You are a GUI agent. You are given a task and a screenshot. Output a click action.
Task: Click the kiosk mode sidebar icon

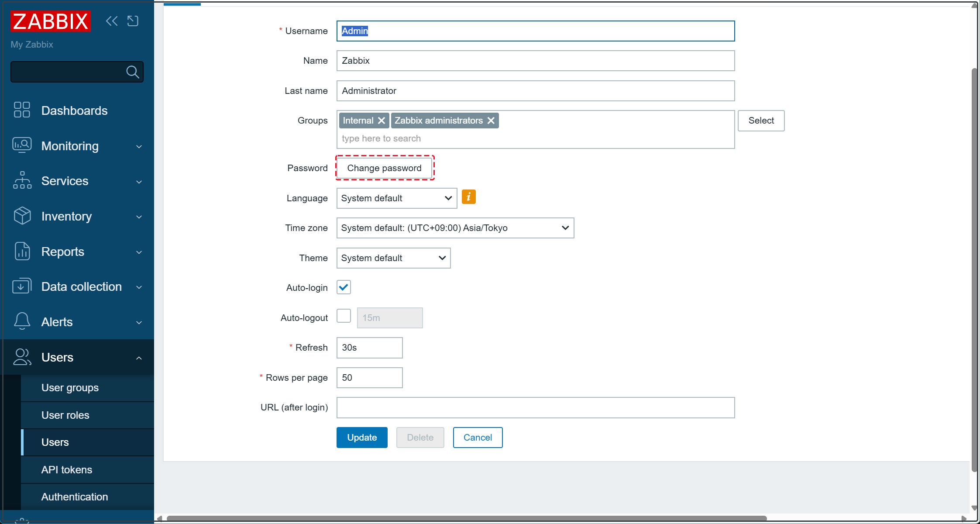tap(133, 21)
